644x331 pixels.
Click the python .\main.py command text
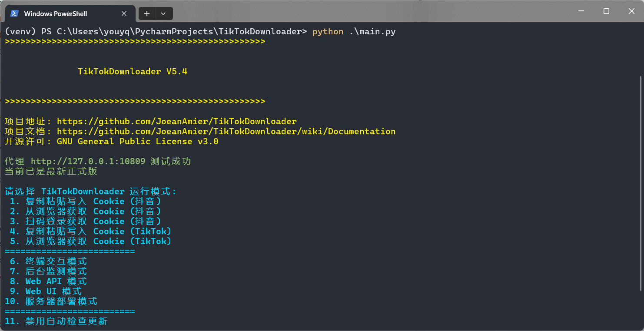tap(354, 31)
